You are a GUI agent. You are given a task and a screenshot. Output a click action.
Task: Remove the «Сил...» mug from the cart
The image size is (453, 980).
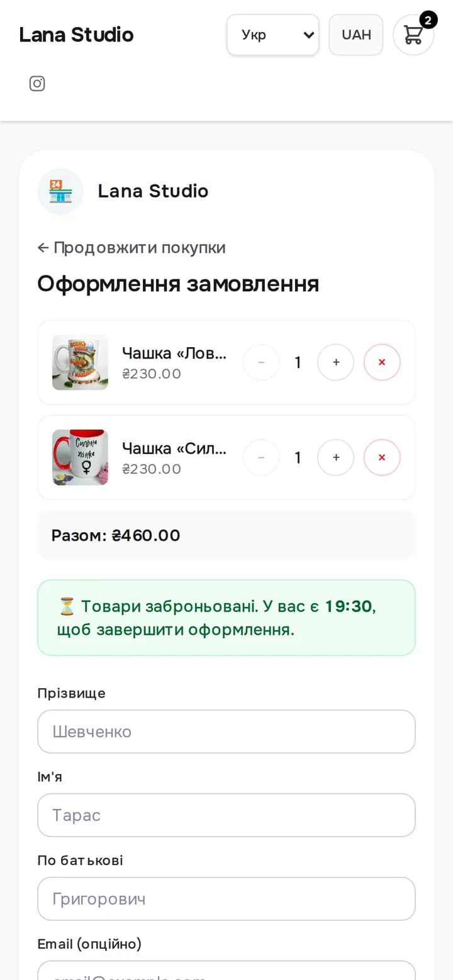point(382,457)
